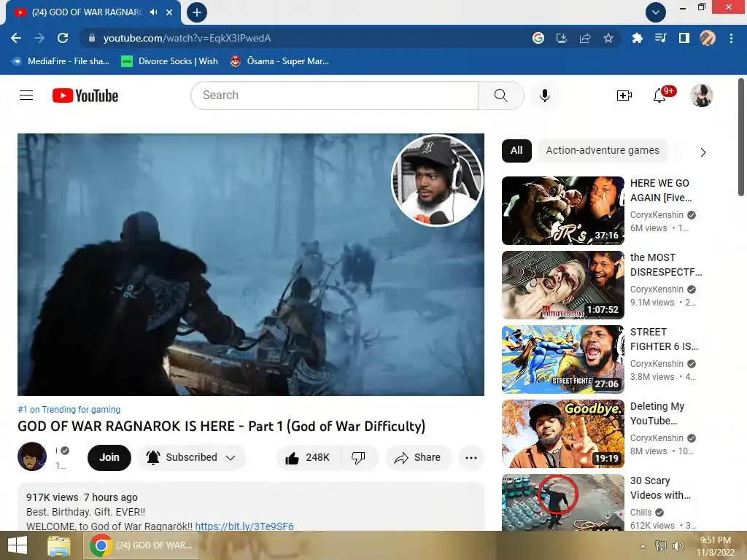
Task: Open File Explorer from taskbar
Action: click(x=59, y=545)
